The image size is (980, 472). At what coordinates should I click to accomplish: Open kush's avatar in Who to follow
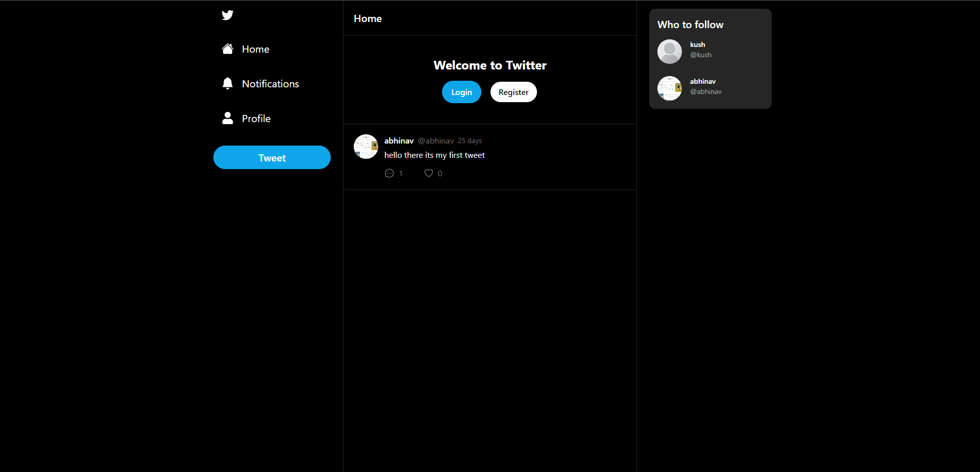pyautogui.click(x=670, y=52)
